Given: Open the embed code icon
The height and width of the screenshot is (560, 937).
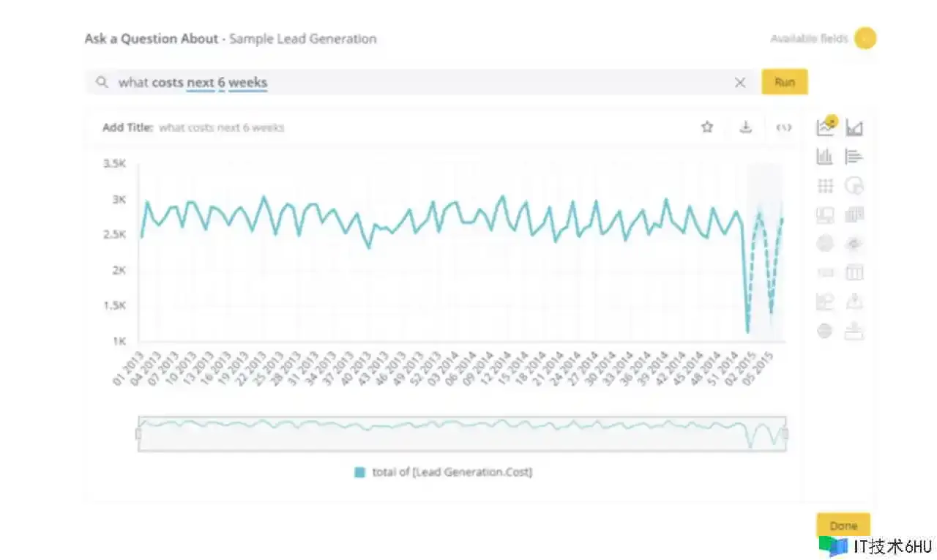Looking at the screenshot, I should tap(783, 127).
